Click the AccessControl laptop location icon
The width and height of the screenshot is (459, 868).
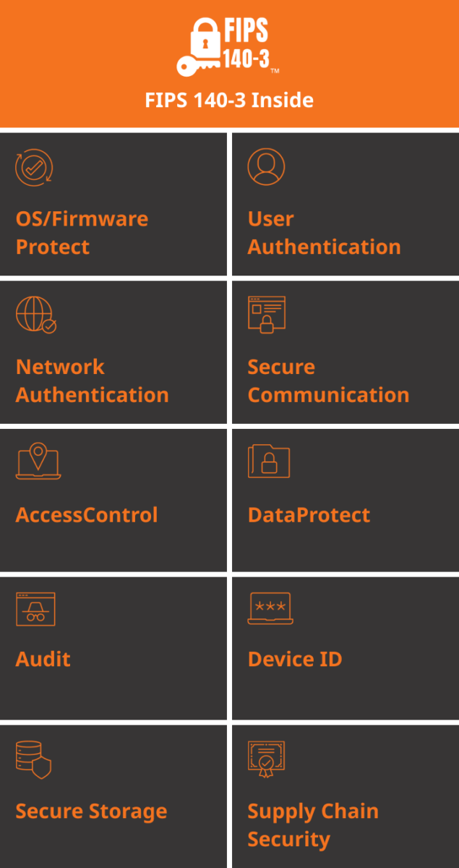[38, 461]
